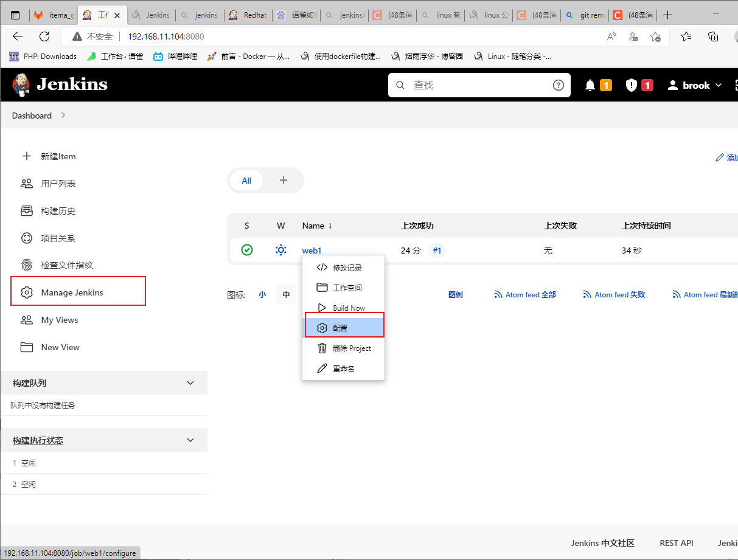Refresh the browser page
738x560 pixels.
pos(44,36)
